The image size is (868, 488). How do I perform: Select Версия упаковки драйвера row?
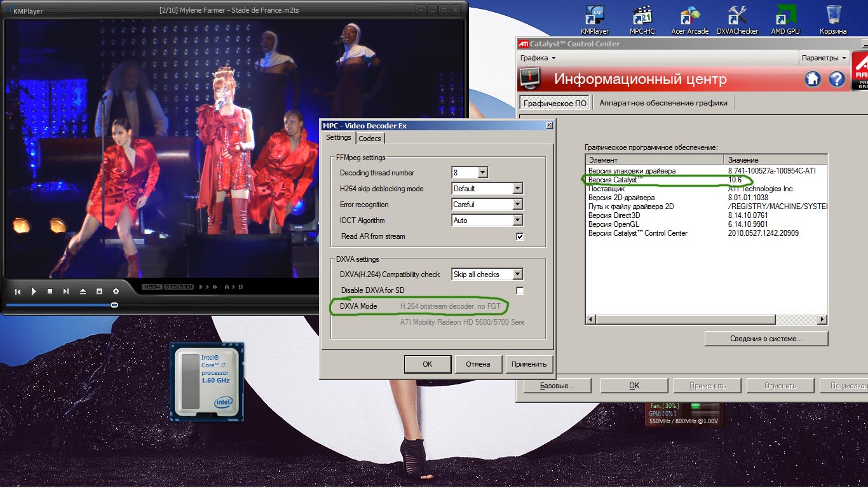pos(707,171)
